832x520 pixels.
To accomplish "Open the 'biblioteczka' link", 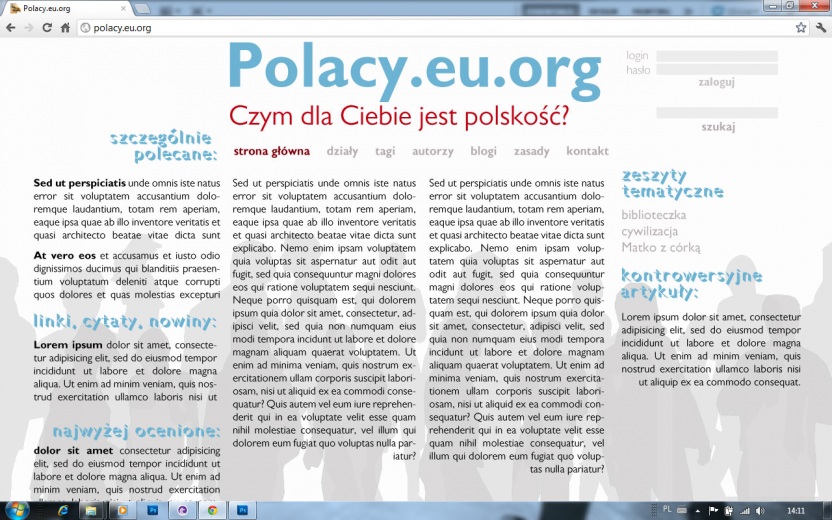I will 653,215.
